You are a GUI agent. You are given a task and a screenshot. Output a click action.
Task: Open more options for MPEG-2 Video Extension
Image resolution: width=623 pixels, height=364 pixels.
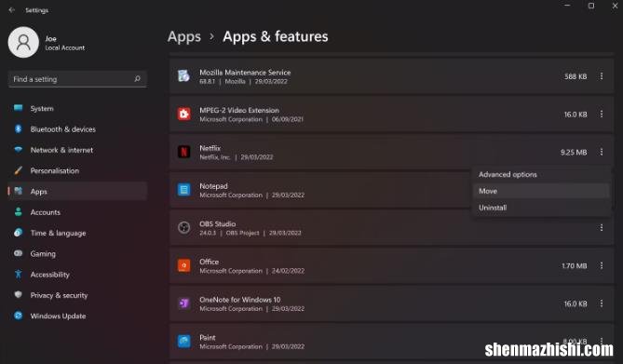click(x=602, y=115)
